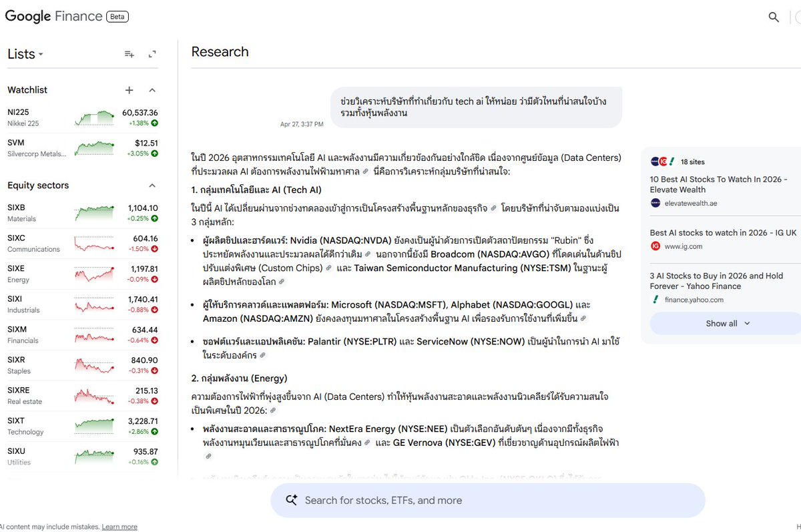
Task: Click citation link icon after หลักของธุรกิจ
Action: tap(493, 208)
